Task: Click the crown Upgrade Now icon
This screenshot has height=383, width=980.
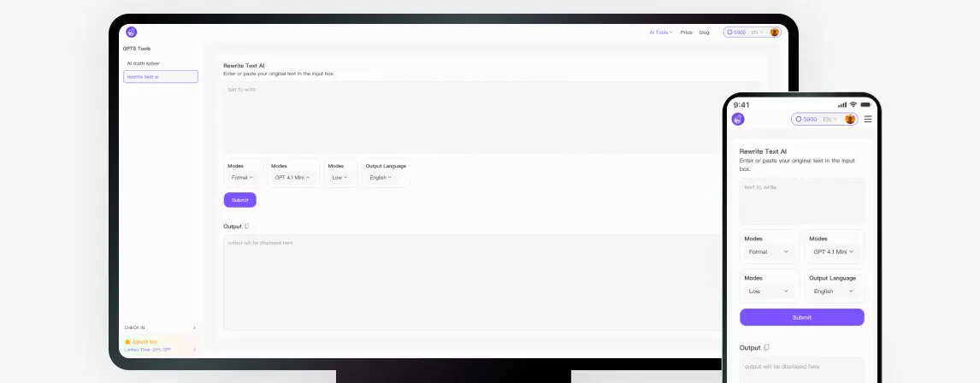Action: [127, 342]
